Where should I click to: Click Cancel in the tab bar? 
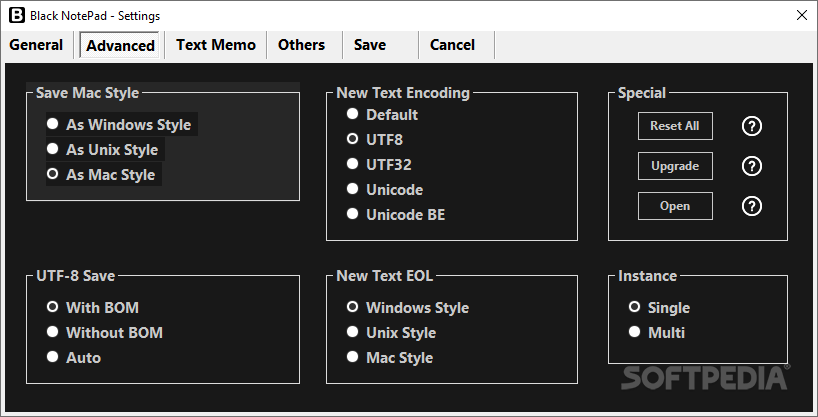pyautogui.click(x=452, y=45)
